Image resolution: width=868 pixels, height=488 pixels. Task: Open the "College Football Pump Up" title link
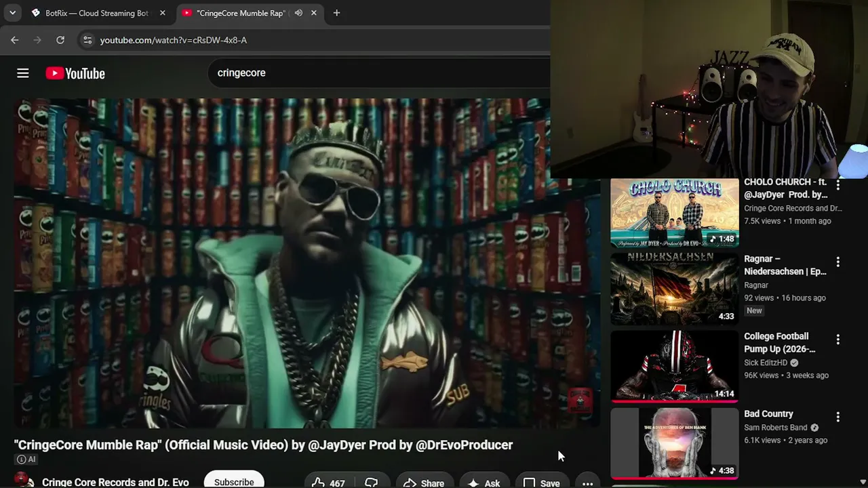(x=780, y=342)
